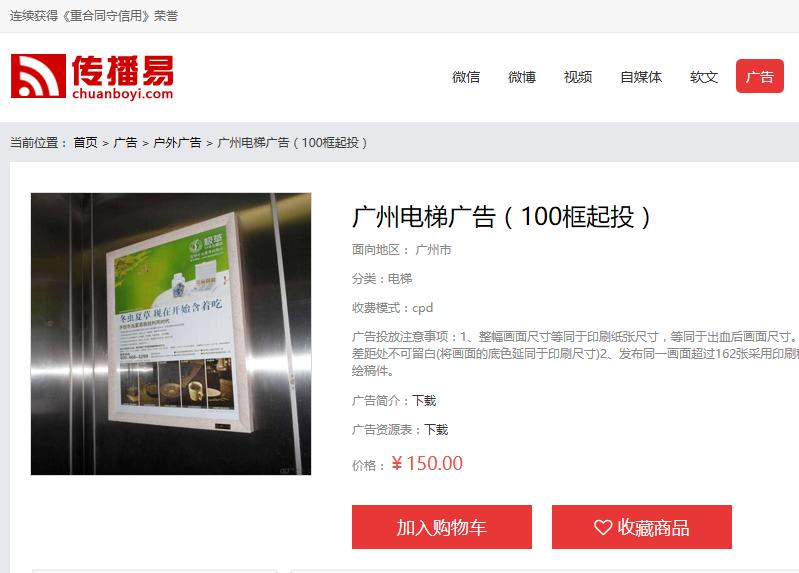Go to the 自媒体 section
This screenshot has height=573, width=799.
[x=641, y=76]
